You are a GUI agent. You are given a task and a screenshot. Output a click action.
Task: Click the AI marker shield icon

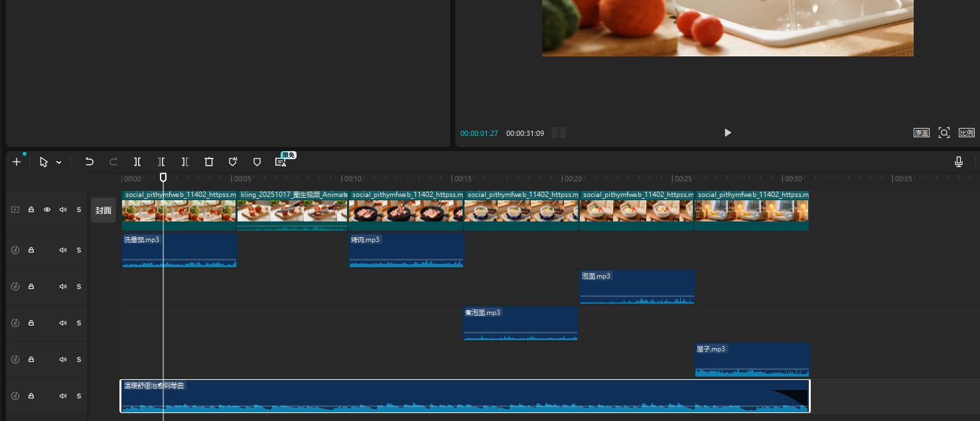(x=233, y=162)
